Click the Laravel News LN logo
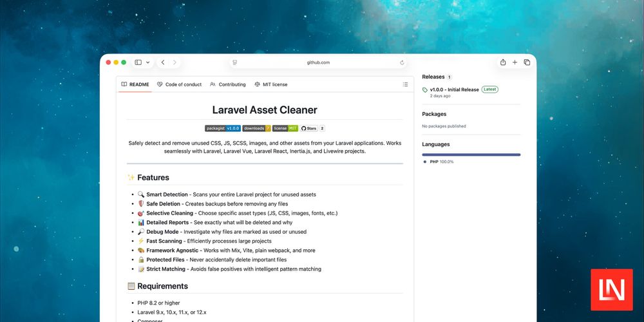Screen dimensions: 644x322 coord(612,290)
